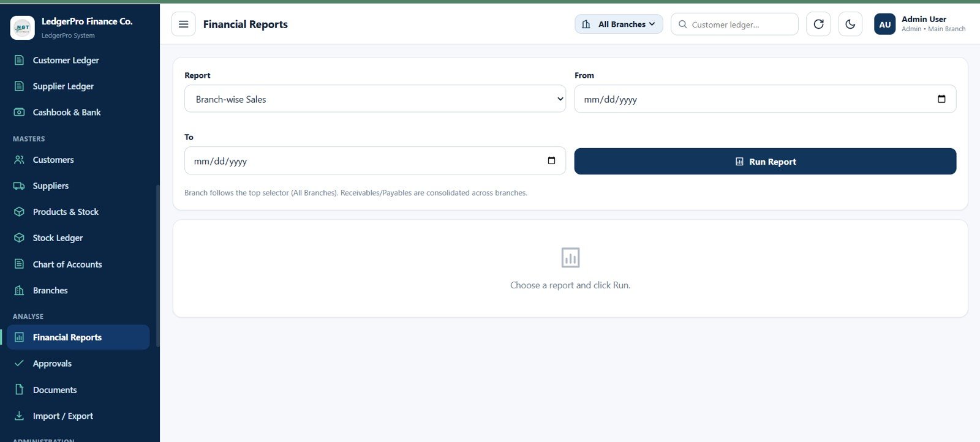This screenshot has width=980, height=442.
Task: Click the building icon in branch selector
Action: click(586, 24)
